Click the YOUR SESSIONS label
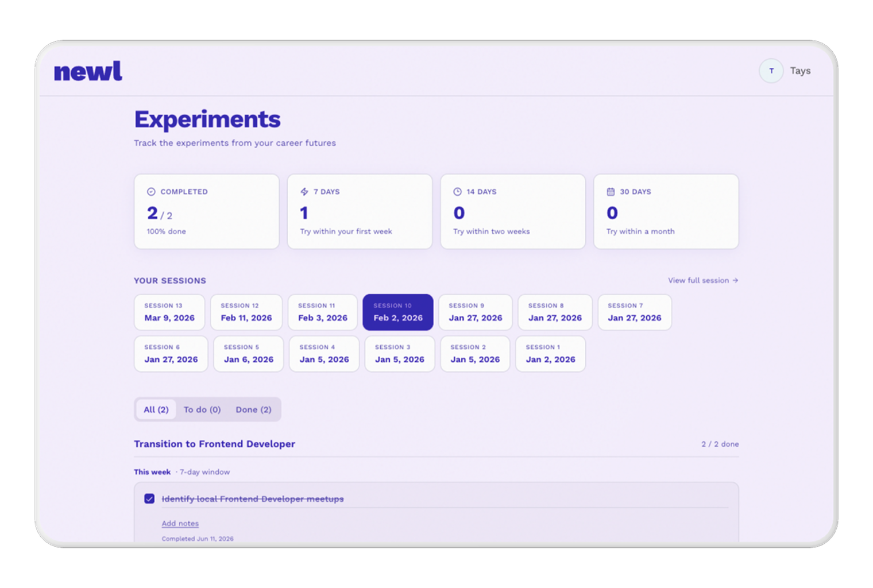Viewport: 873px width, 588px height. [x=170, y=281]
